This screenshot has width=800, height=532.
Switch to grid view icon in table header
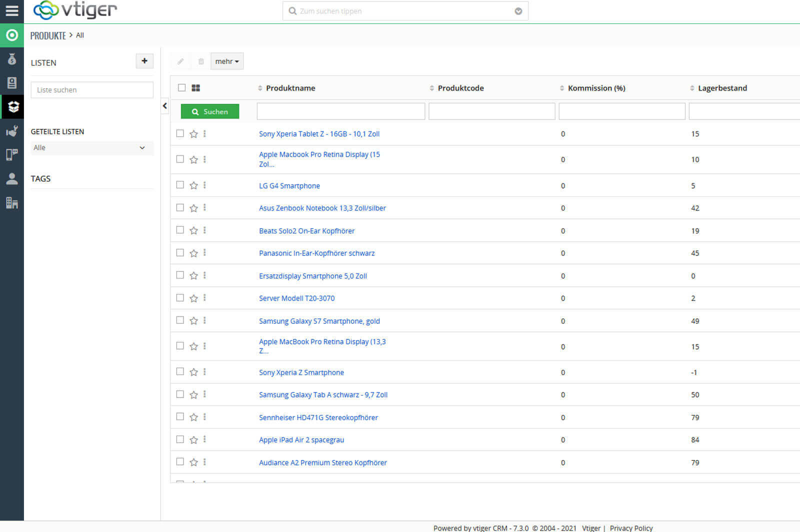[196, 88]
